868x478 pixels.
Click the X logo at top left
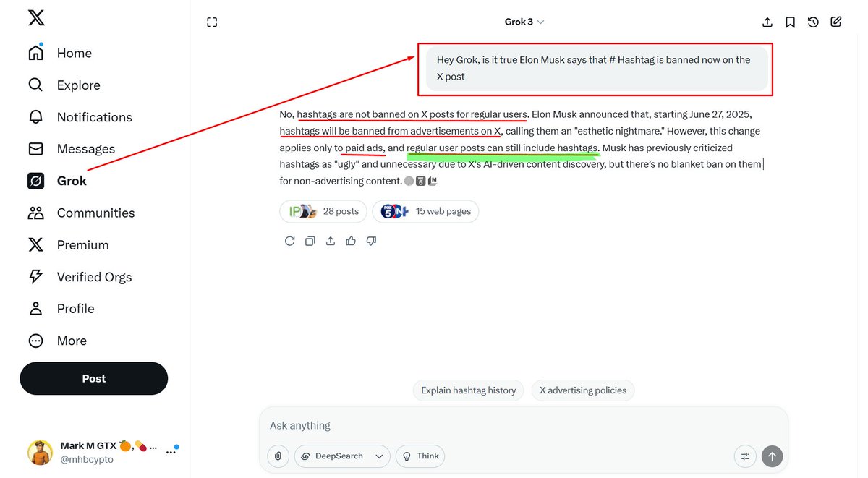click(36, 18)
